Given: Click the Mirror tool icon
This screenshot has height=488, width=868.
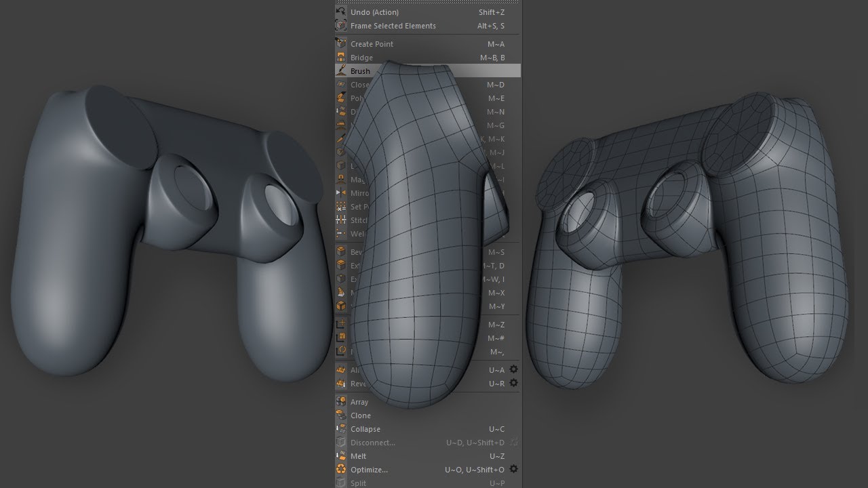Looking at the screenshot, I should pyautogui.click(x=341, y=193).
